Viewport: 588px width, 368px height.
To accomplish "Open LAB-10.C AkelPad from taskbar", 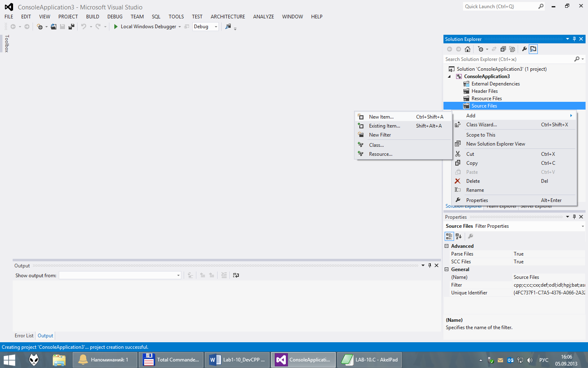I will tap(370, 360).
